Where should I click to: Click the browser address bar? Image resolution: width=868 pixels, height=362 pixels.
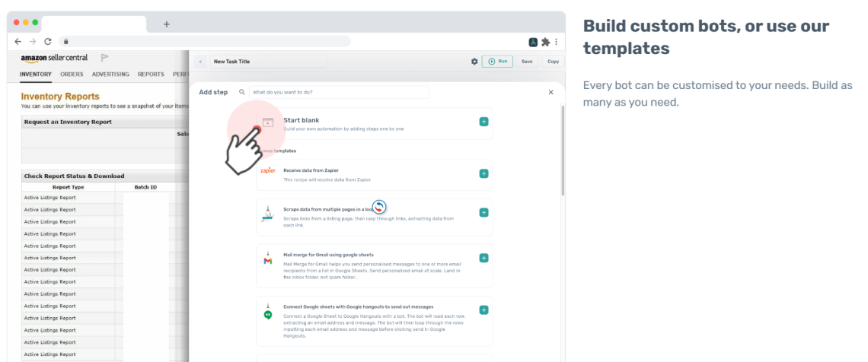[205, 42]
